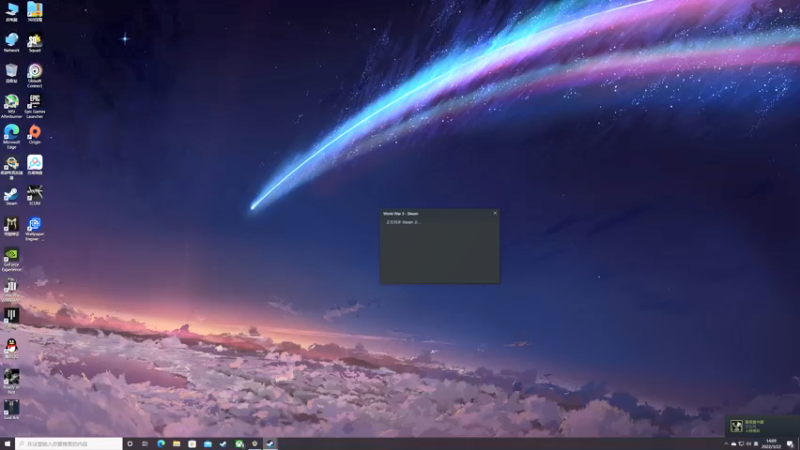Open the notification center icon

point(790,444)
